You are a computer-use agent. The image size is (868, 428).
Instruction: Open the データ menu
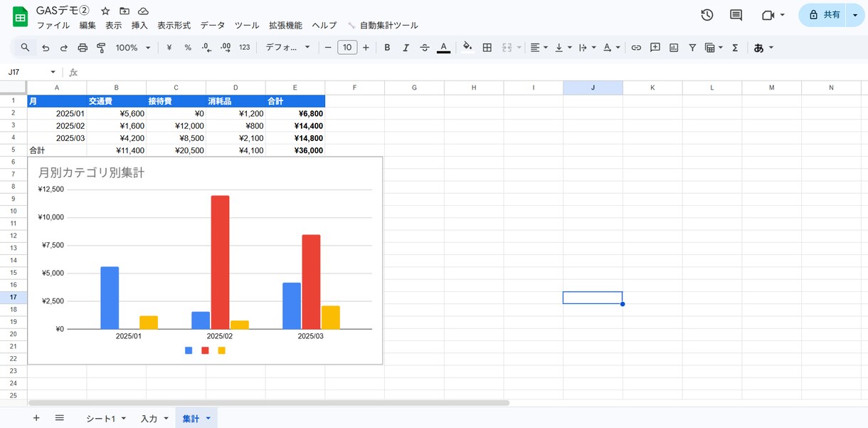(x=213, y=26)
